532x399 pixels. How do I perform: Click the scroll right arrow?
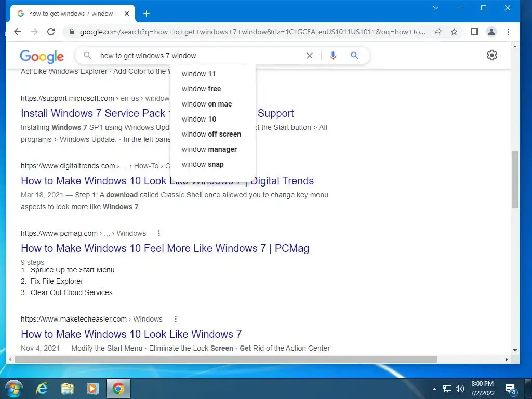point(507,359)
